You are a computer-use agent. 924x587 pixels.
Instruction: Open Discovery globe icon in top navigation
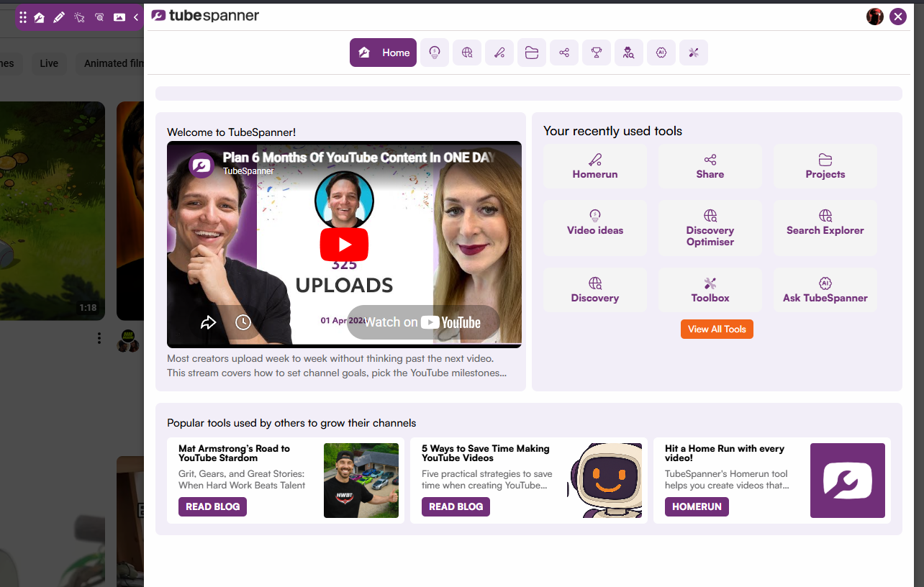(467, 53)
